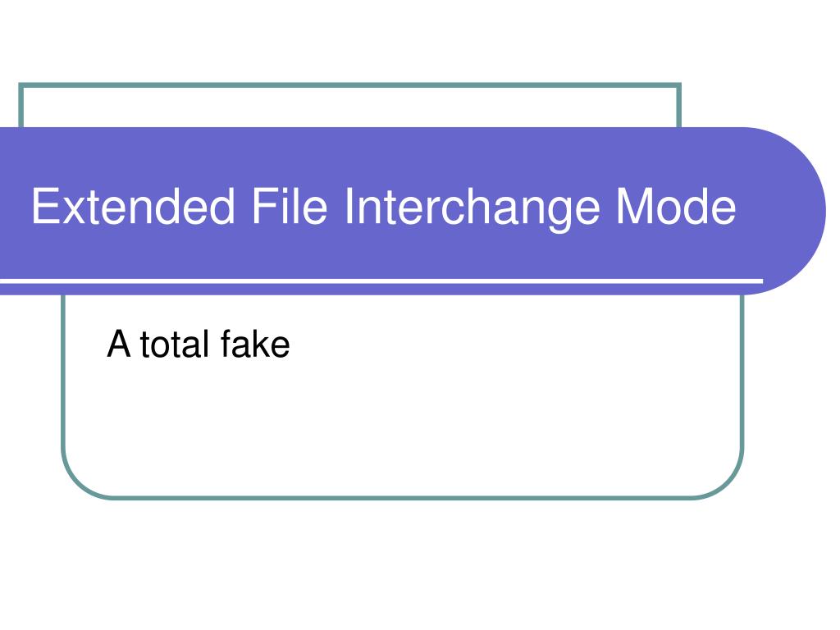The height and width of the screenshot is (630, 840).
Task: Click the left vertical edge of the teal frame
Action: click(63, 370)
